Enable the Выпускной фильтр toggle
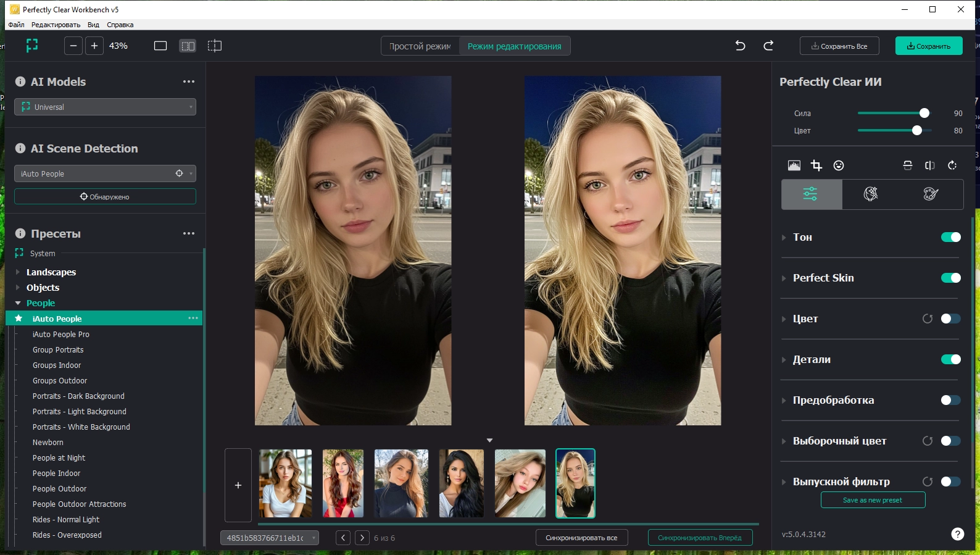This screenshot has width=980, height=555. tap(951, 482)
